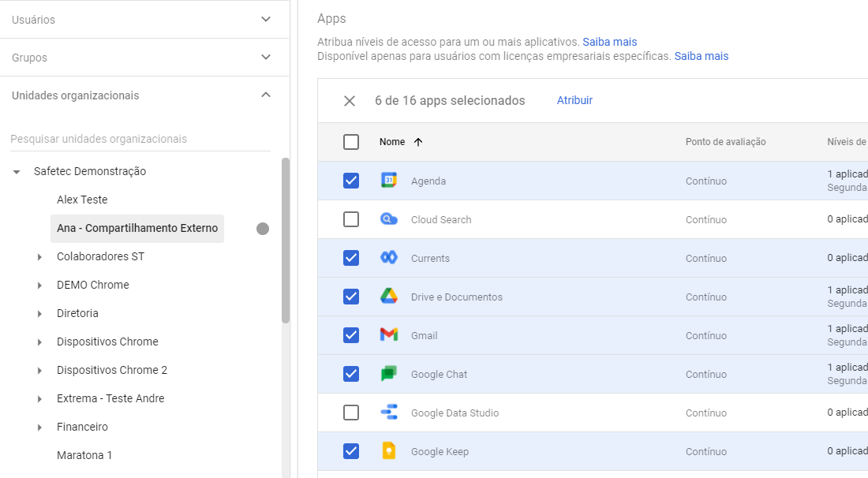
Task: Uncheck the Currents checkbox
Action: click(351, 258)
